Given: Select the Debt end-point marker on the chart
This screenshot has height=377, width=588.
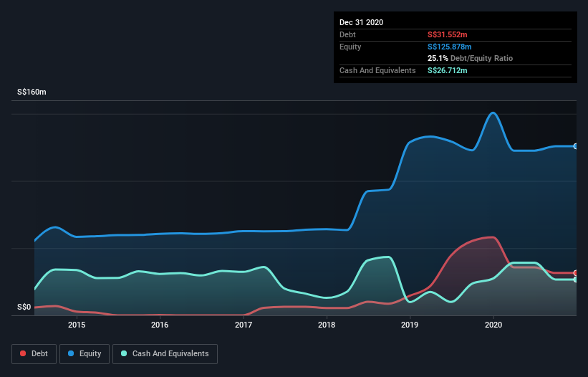Looking at the screenshot, I should pyautogui.click(x=576, y=273).
